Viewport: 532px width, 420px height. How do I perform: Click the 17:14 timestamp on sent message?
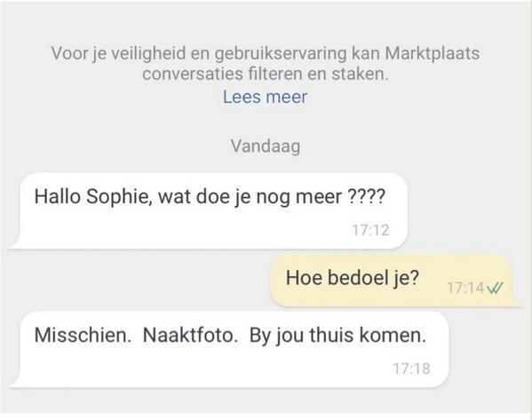tap(465, 288)
